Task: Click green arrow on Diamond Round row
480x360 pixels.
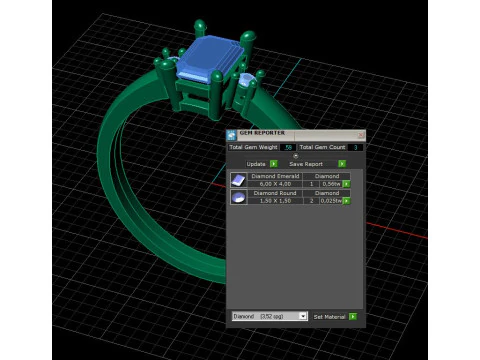Action: [x=346, y=201]
